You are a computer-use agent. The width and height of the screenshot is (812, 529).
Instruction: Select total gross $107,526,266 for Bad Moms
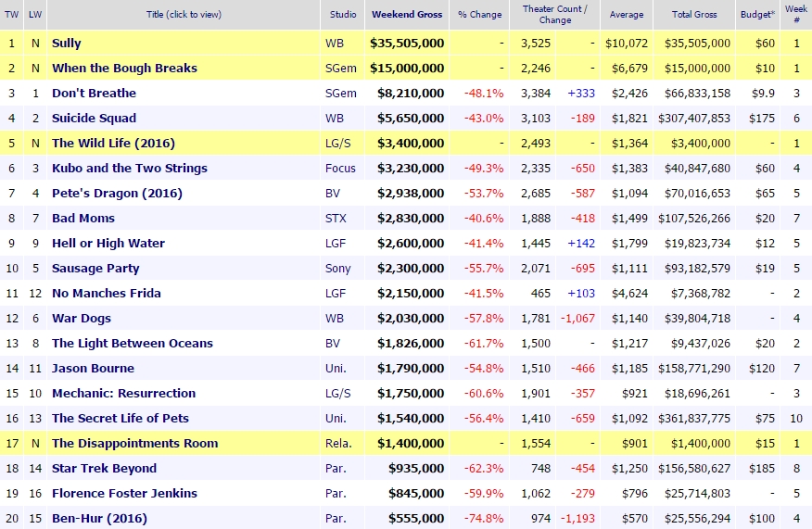694,218
